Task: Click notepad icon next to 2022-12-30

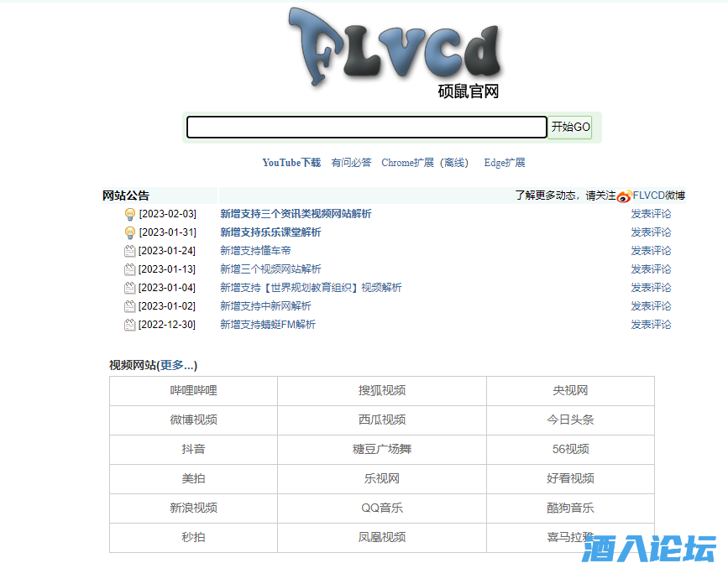Action: pos(130,326)
